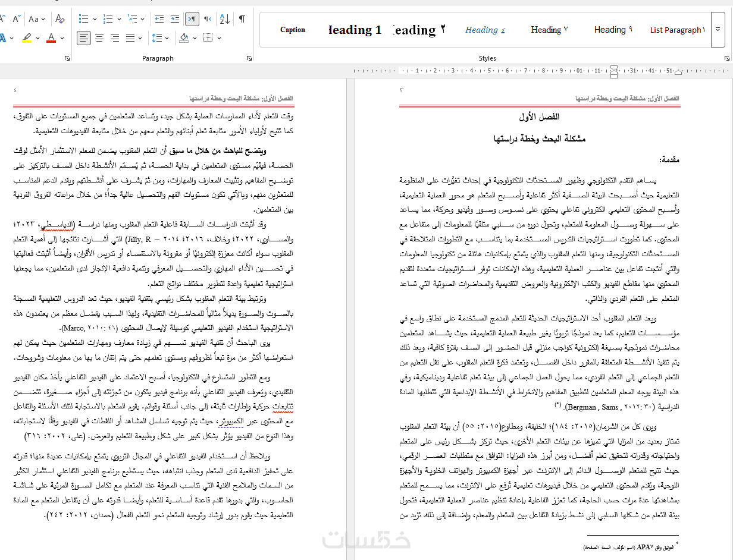Click the Line and Paragraph Spacing icon
733x560 pixels.
158,38
